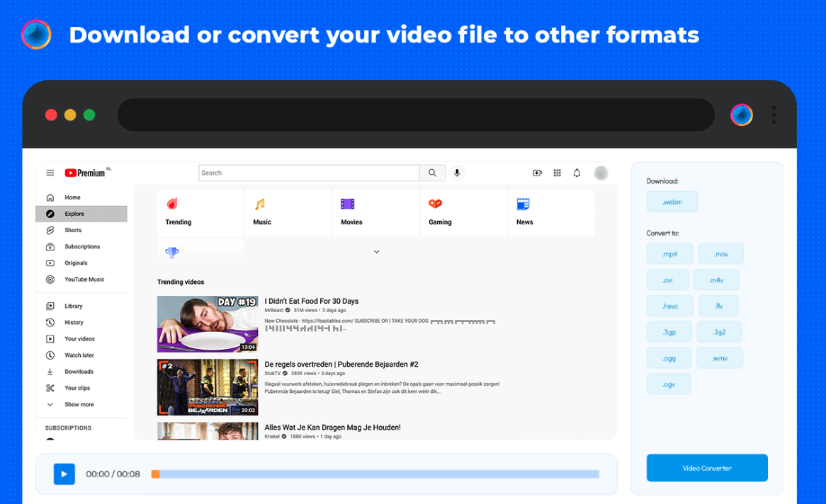This screenshot has width=826, height=504.
Task: Convert the video to .m4v
Action: [716, 280]
